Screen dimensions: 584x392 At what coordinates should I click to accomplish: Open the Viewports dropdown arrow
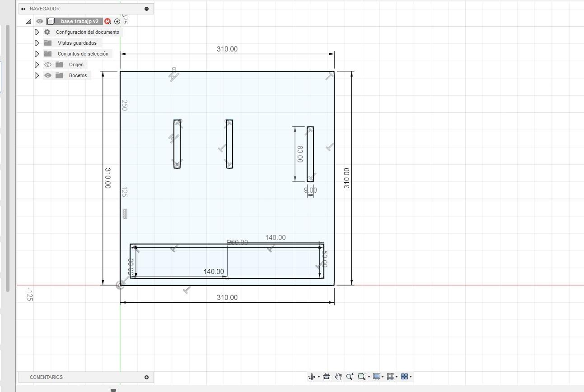click(x=411, y=377)
